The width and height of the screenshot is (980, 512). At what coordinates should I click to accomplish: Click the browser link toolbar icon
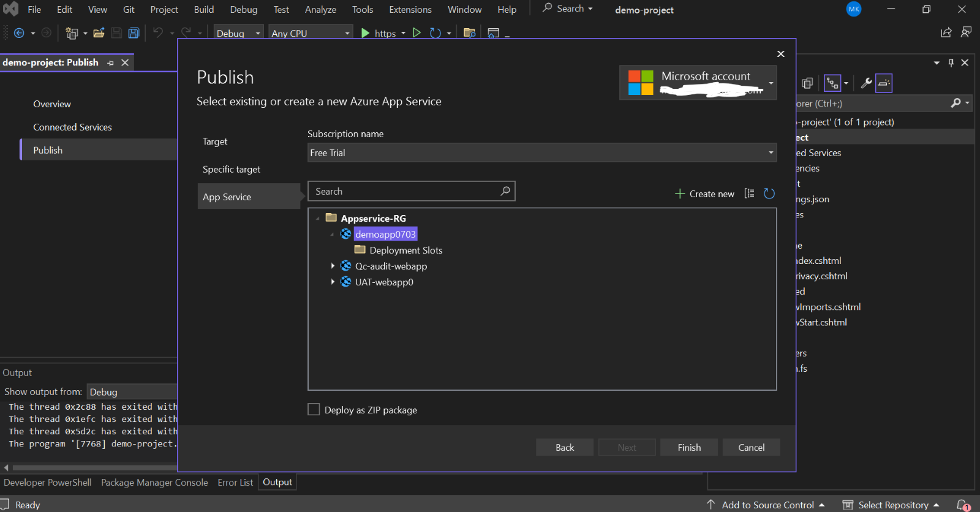[493, 33]
